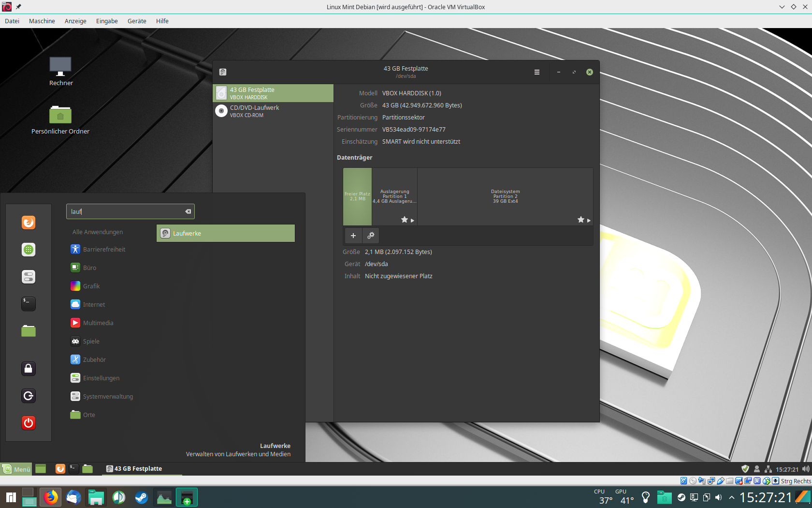Open the Maschine menu in VirtualBox

42,21
